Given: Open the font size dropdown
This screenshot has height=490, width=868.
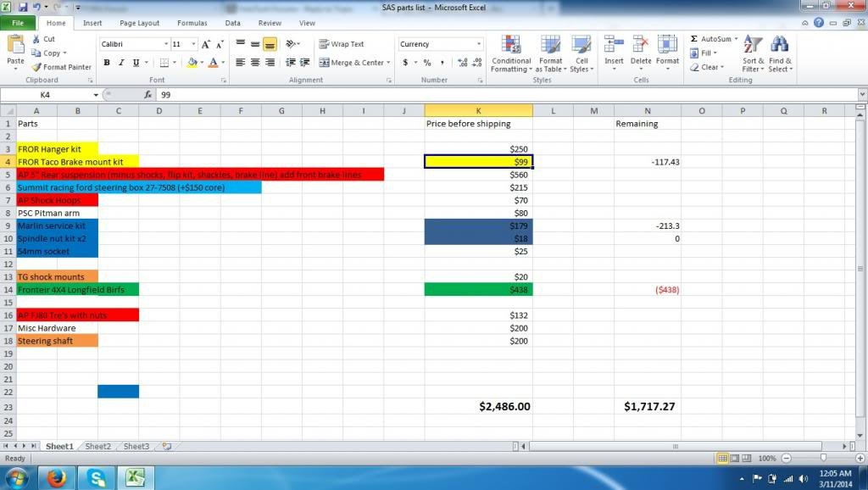Looking at the screenshot, I should pos(193,44).
